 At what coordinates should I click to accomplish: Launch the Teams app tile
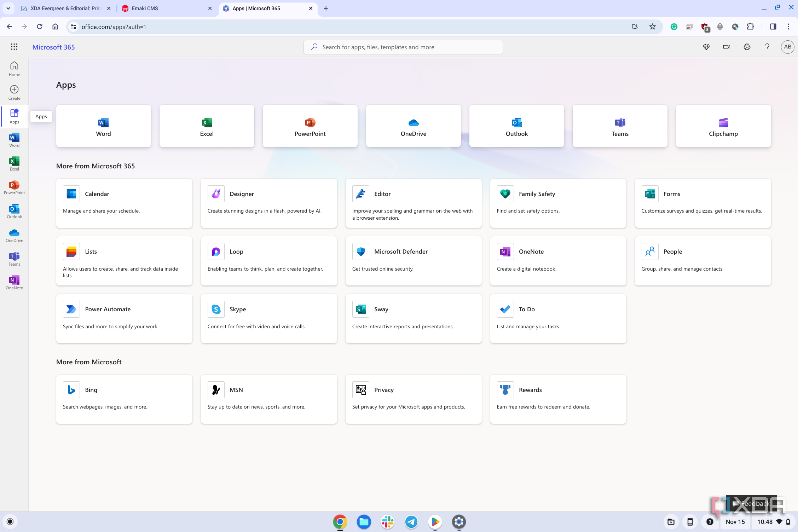[620, 126]
